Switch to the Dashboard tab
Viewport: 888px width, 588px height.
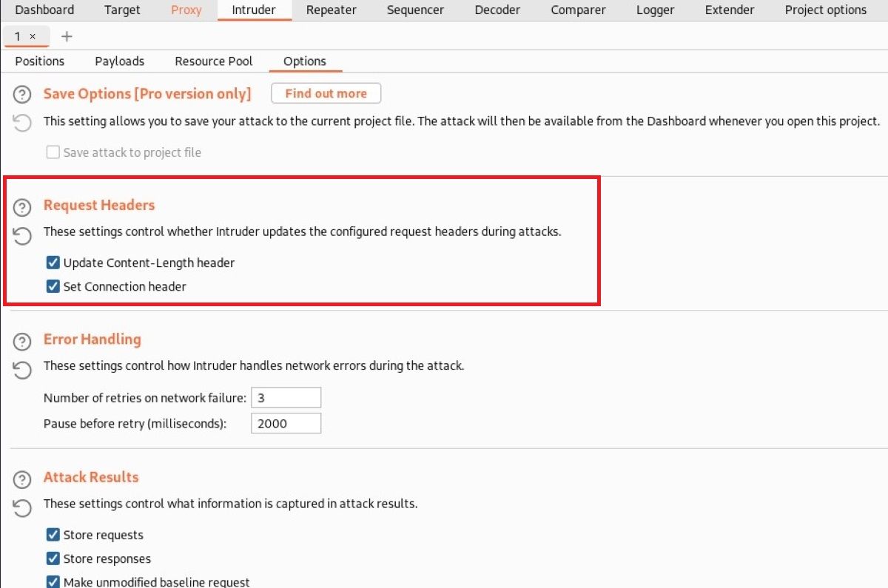[x=44, y=10]
